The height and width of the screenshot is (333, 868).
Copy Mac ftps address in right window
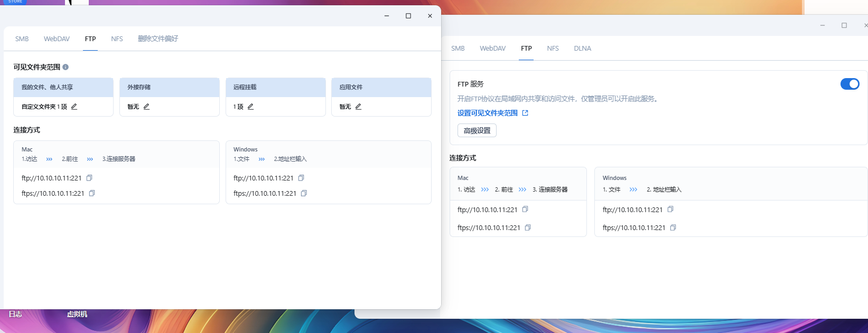click(x=528, y=227)
